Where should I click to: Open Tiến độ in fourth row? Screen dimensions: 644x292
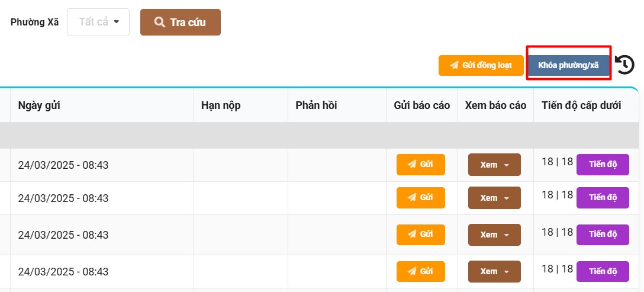[x=603, y=271]
